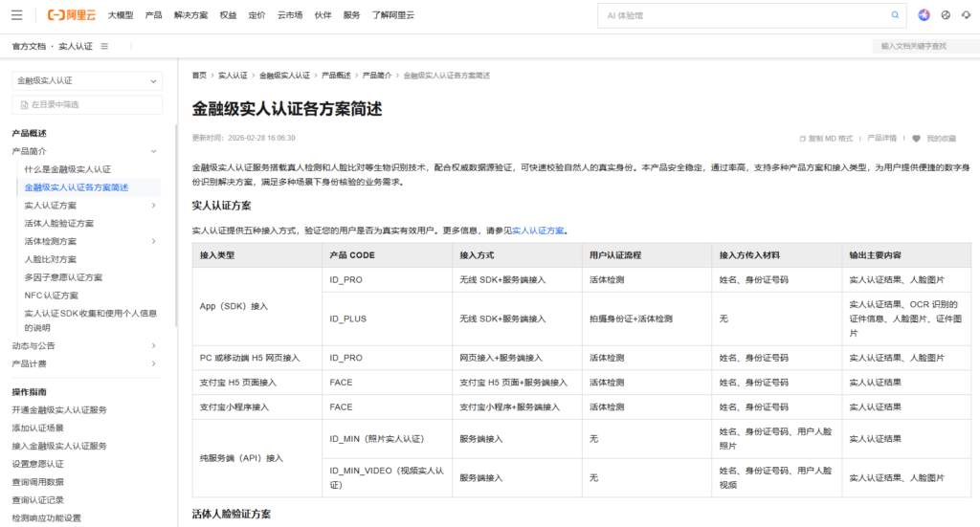This screenshot has height=527, width=980.
Task: Open 接入金融级实人认证服务 in sidebar
Action: click(x=59, y=447)
